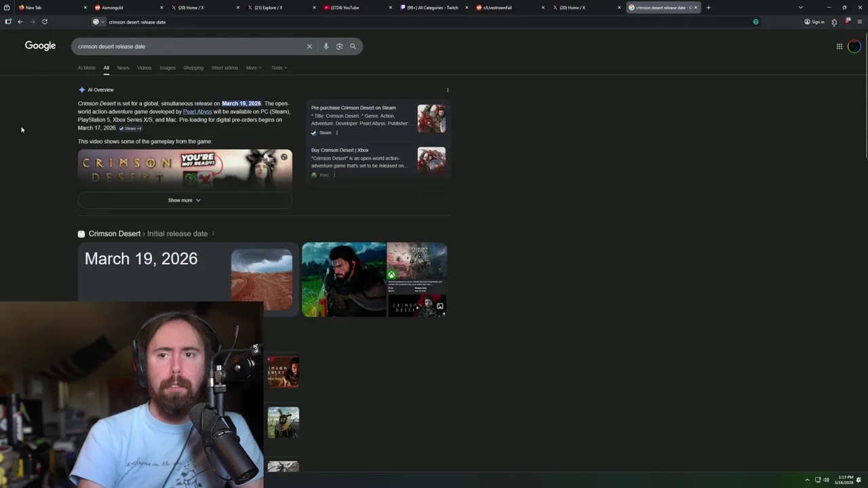Open more options for Steam source
Viewport: 868px width, 488px height.
click(337, 133)
